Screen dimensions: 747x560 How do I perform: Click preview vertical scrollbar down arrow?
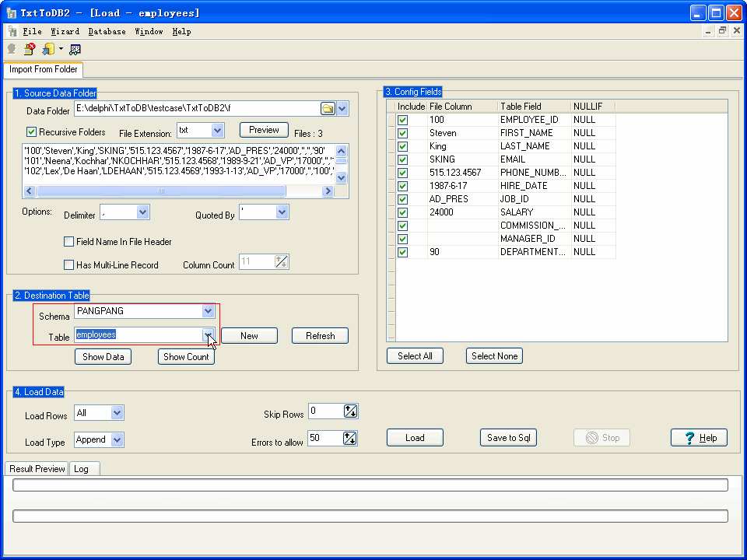341,177
